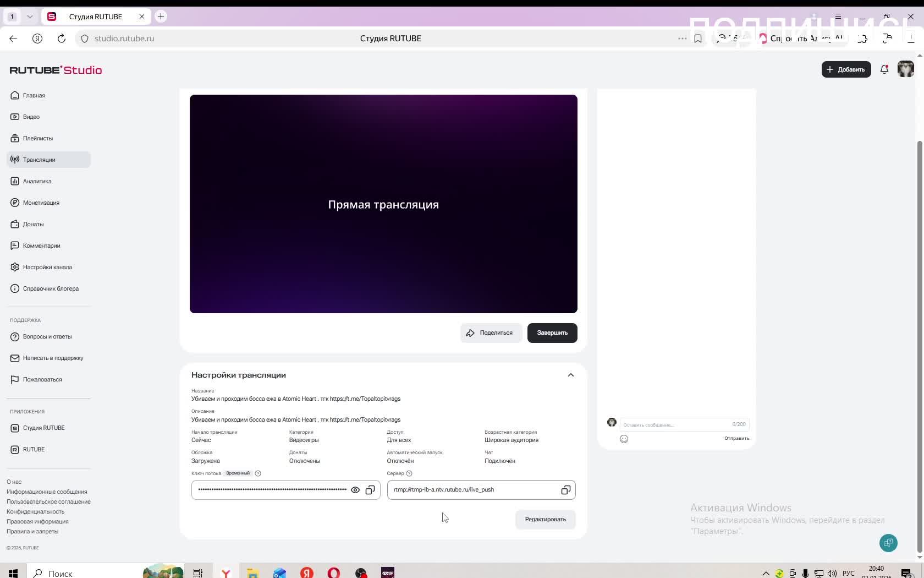Copy the stream key
Screen dimensions: 924x578
point(370,490)
